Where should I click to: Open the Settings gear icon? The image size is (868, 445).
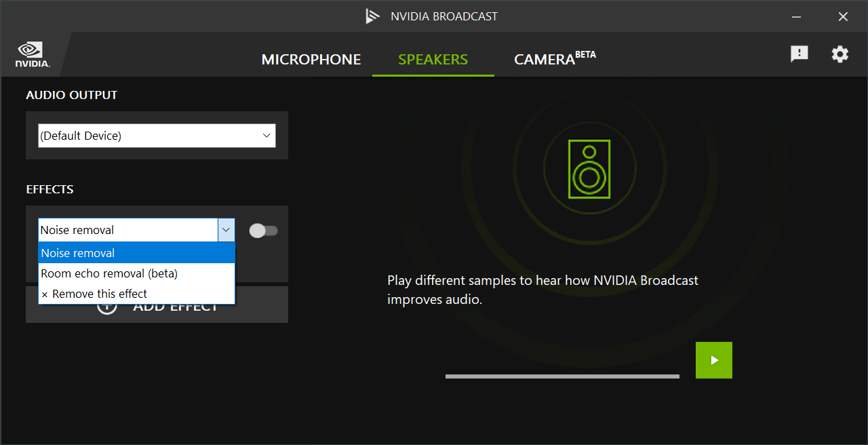tap(840, 54)
